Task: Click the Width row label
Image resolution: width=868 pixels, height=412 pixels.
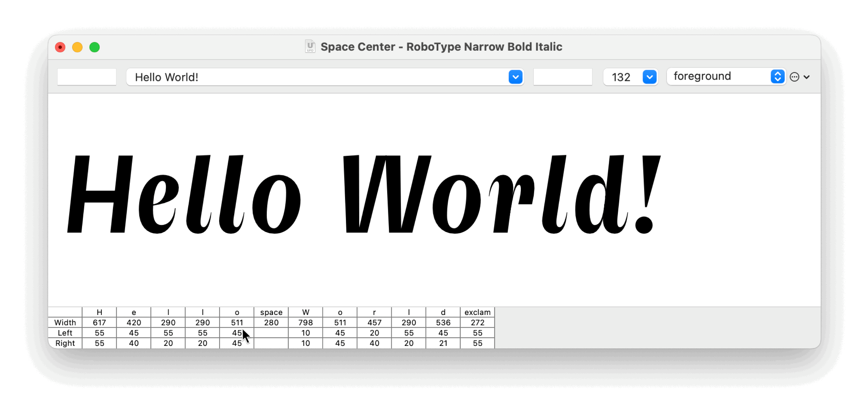Action: [65, 322]
